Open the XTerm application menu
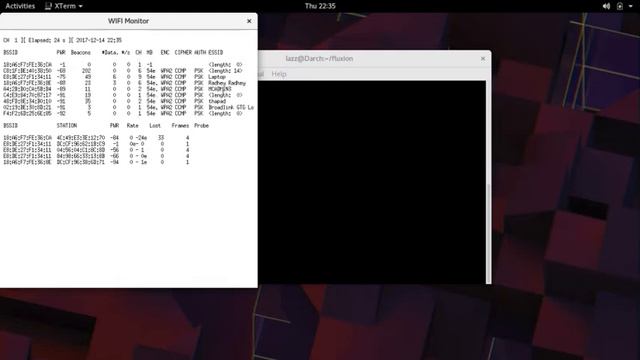640x360 pixels. pyautogui.click(x=64, y=6)
